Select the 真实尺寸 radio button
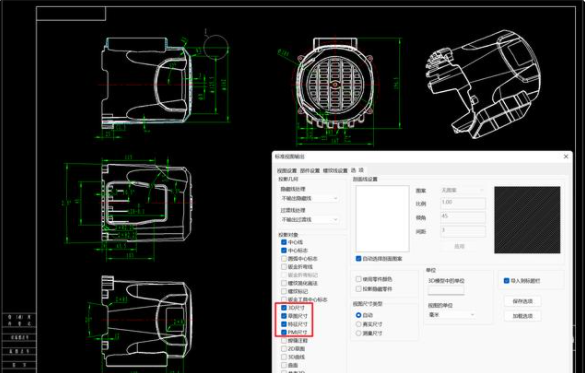The height and width of the screenshot is (373, 585). tap(358, 324)
